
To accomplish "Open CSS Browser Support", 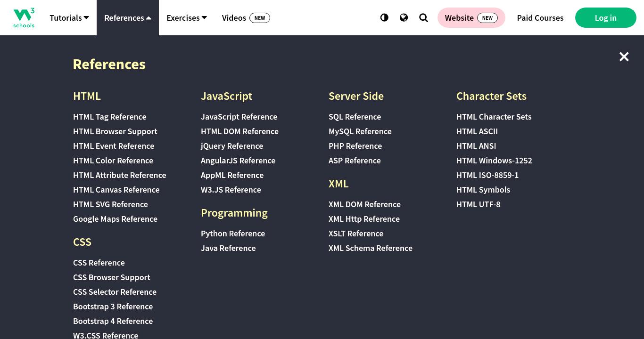I will pos(112,277).
